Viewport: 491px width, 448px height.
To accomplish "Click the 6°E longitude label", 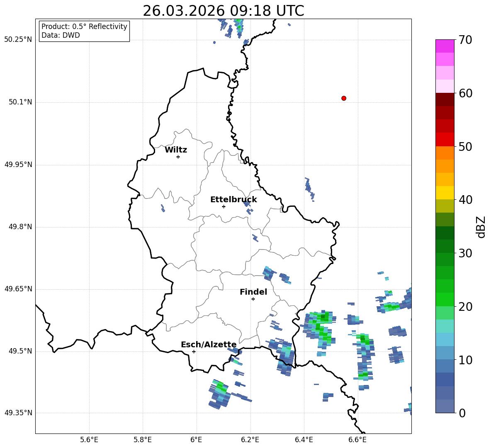I will [x=196, y=440].
